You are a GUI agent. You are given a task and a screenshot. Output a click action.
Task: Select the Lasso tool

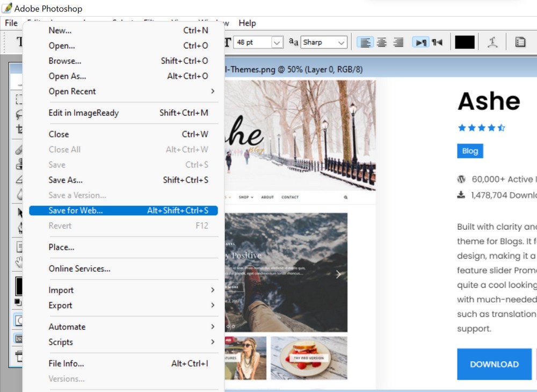point(19,114)
